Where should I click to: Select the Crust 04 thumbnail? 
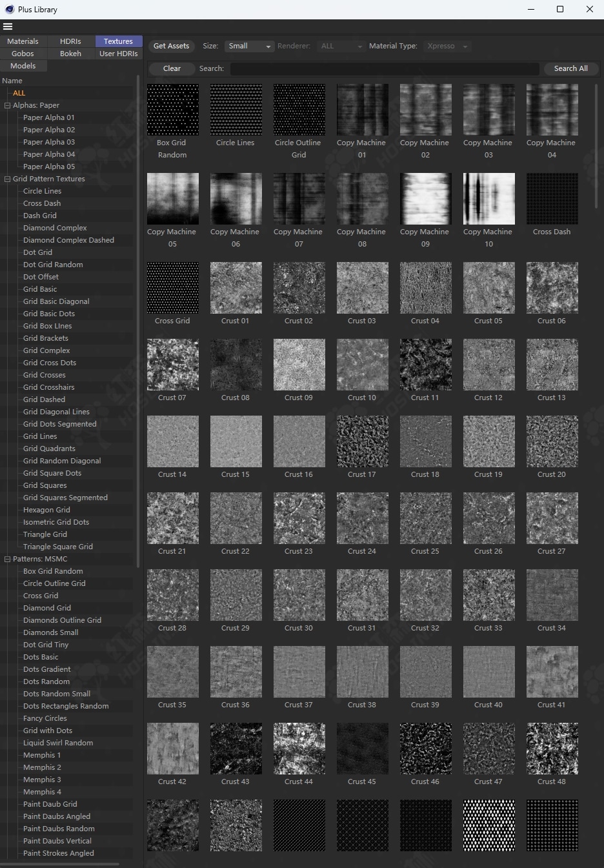tap(426, 288)
